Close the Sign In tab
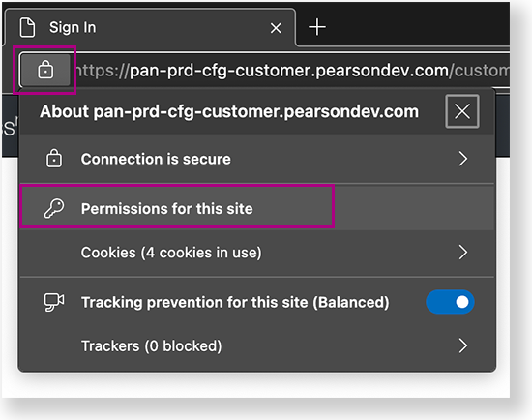This screenshot has width=532, height=420. tap(276, 28)
